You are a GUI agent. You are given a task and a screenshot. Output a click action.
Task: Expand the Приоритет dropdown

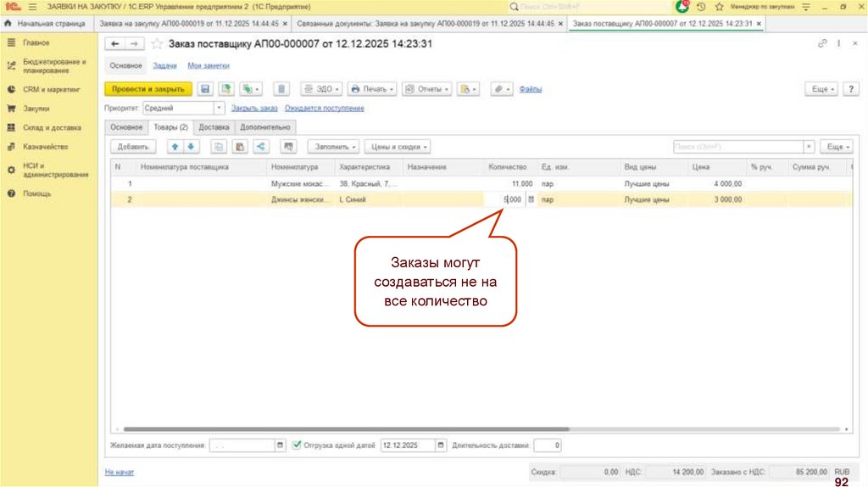(x=219, y=109)
